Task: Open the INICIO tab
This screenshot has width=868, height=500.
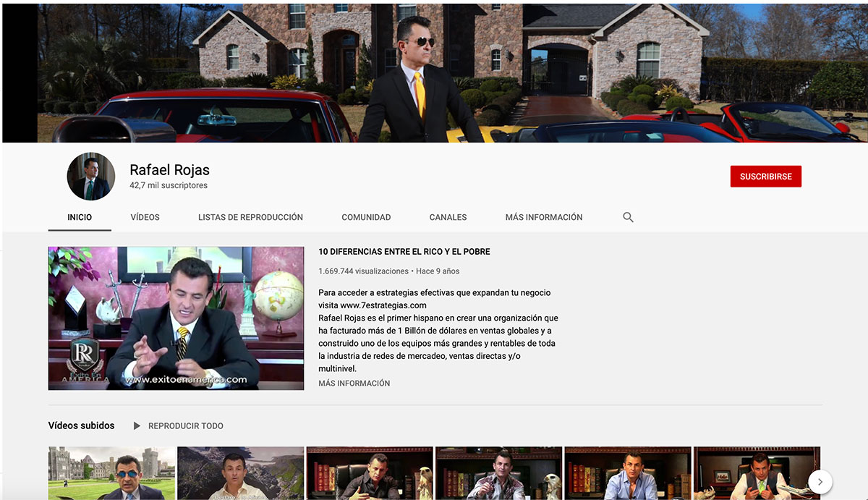Action: pyautogui.click(x=80, y=217)
